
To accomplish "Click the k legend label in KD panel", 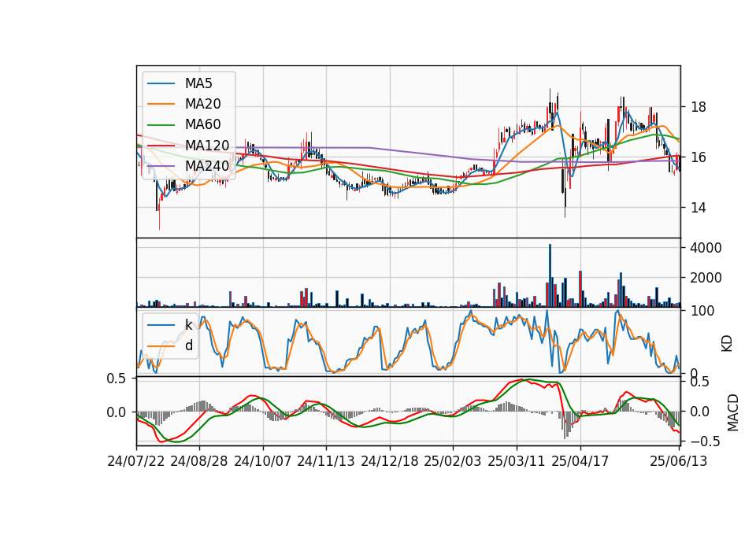I will [189, 324].
